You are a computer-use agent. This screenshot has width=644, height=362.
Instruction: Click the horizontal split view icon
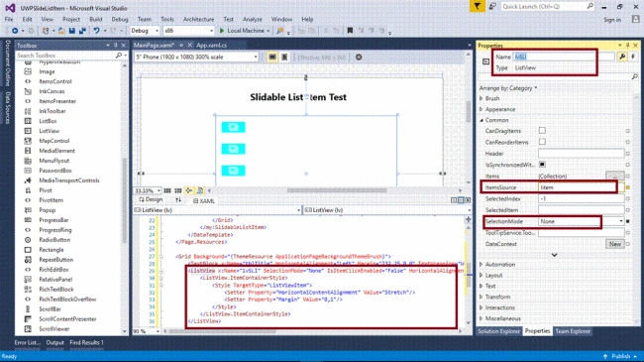pos(461,200)
